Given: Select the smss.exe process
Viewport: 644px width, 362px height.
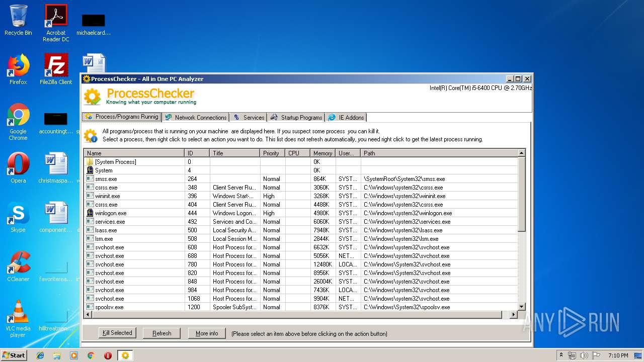Looking at the screenshot, I should [300, 179].
